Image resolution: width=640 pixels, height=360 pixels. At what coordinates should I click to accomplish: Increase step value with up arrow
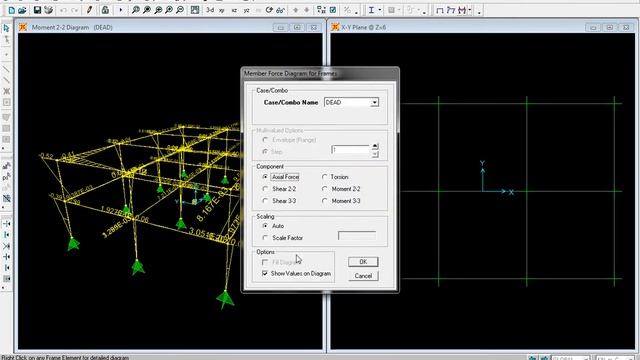pyautogui.click(x=375, y=146)
